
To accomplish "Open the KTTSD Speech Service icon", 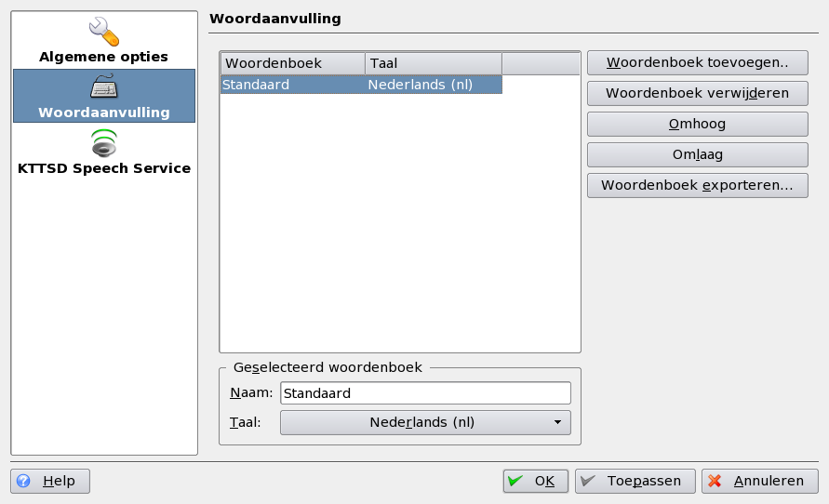I will (x=103, y=143).
